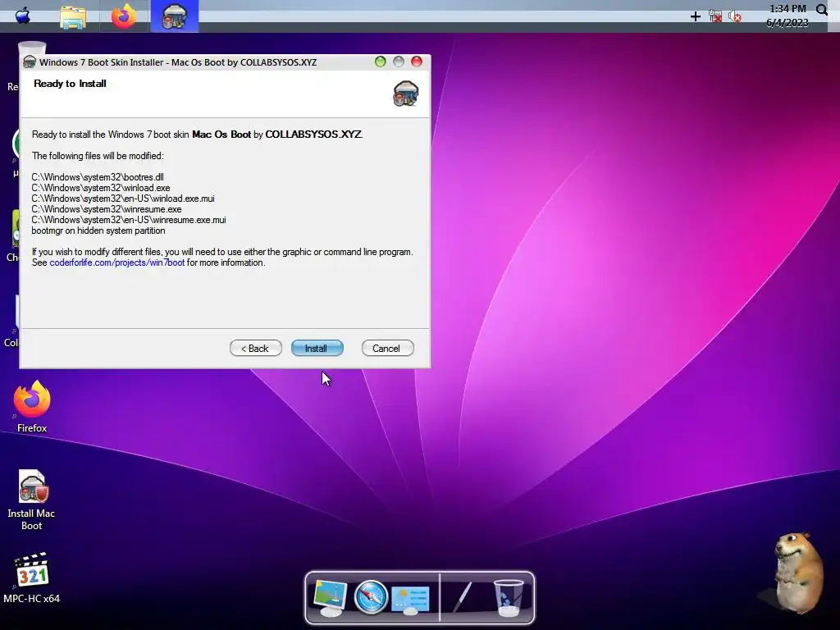Screen dimensions: 840x630
Task: Open the Install Mac Boot desktop icon
Action: (x=32, y=500)
